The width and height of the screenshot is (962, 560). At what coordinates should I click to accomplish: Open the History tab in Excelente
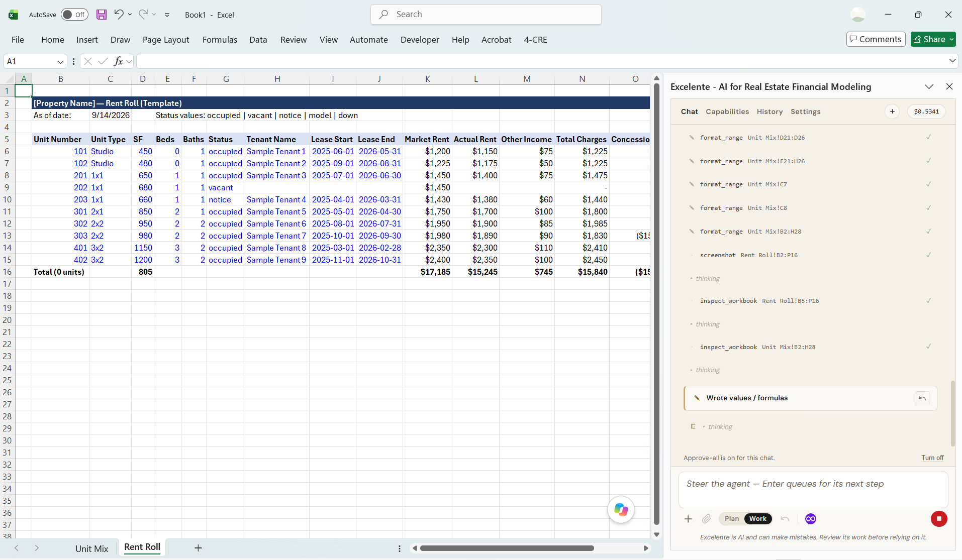[769, 111]
